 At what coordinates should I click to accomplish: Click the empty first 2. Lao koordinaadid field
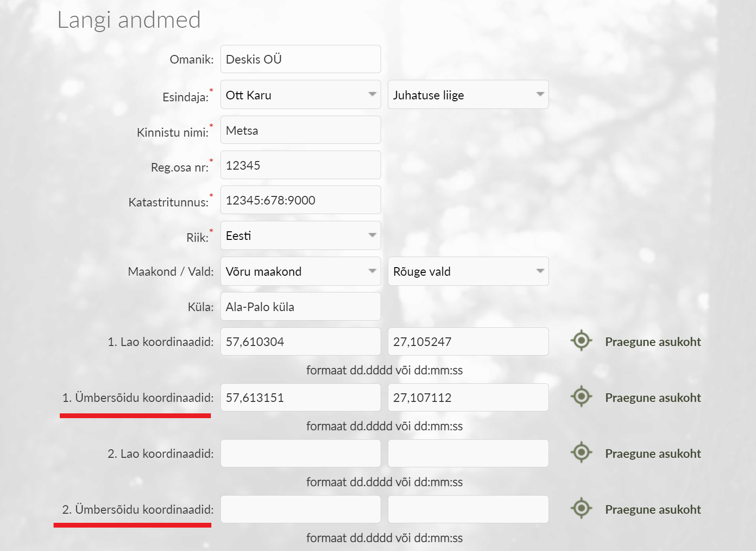[x=301, y=453]
